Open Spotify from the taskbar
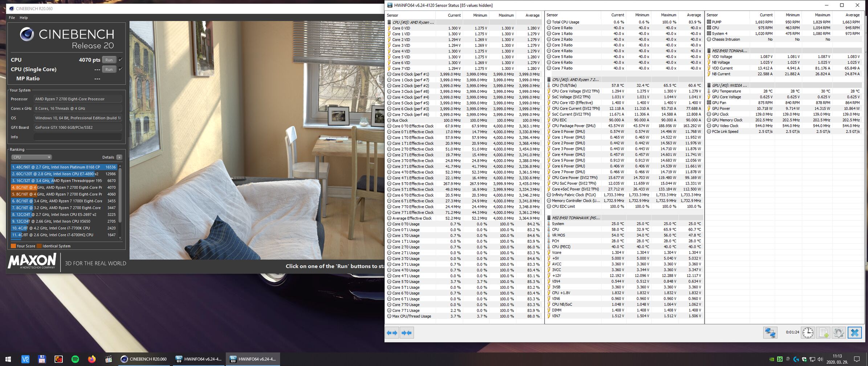Viewport: 868px width, 366px height. (75, 359)
